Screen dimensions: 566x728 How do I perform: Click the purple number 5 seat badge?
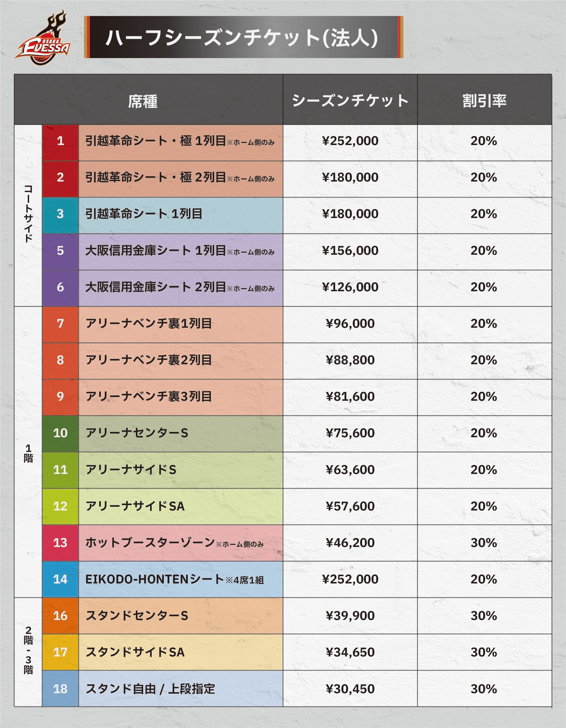[x=60, y=251]
